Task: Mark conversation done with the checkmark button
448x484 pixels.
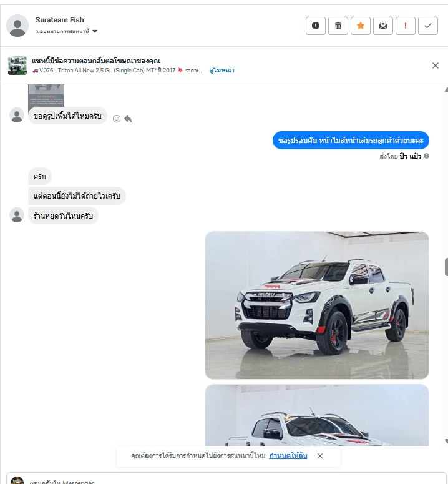Action: click(428, 26)
